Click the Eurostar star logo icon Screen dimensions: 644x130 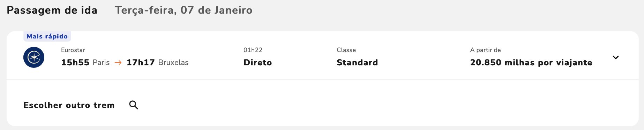click(x=34, y=57)
